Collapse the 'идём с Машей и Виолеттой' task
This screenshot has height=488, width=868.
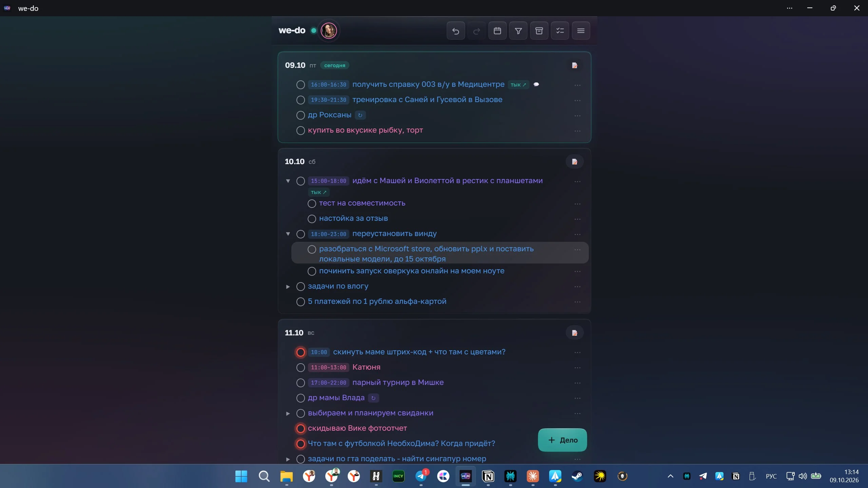[288, 181]
